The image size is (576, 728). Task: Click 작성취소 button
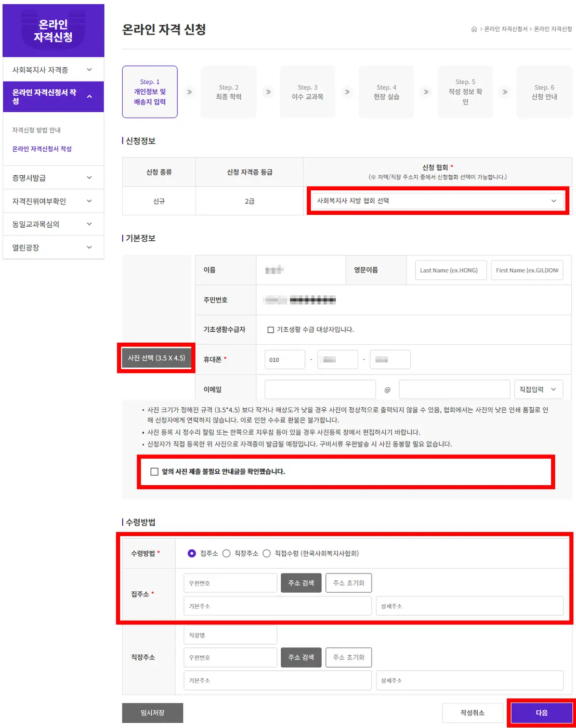click(473, 713)
